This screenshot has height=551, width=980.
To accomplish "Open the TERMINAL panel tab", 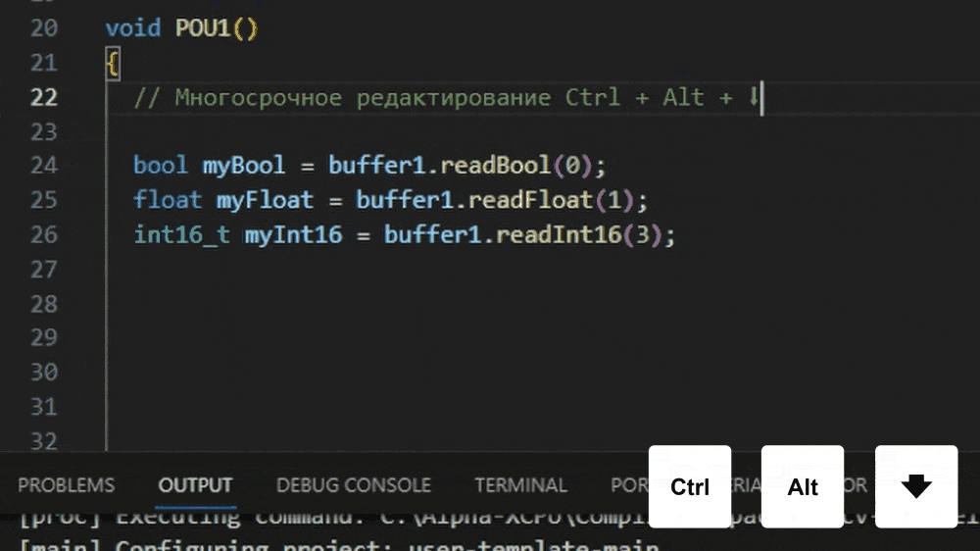I will click(520, 485).
